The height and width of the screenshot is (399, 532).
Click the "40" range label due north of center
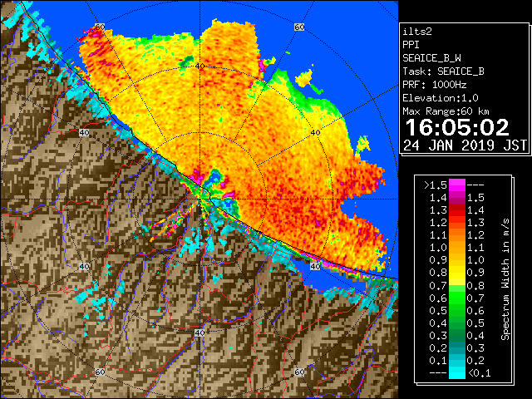pos(199,66)
